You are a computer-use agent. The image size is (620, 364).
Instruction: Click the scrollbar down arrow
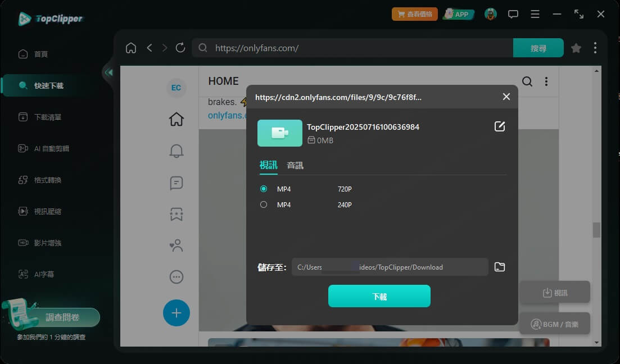click(596, 343)
